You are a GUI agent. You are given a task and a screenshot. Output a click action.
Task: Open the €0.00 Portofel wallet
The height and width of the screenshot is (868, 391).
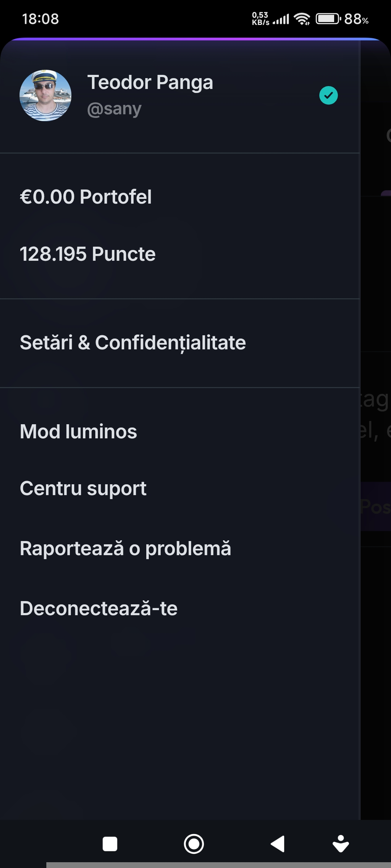86,197
